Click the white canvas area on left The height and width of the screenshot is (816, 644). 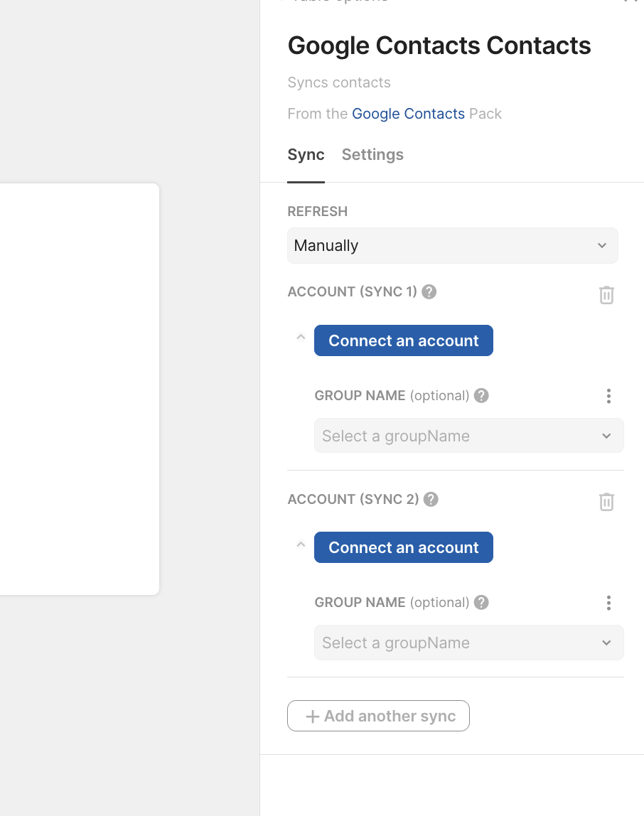[x=78, y=389]
